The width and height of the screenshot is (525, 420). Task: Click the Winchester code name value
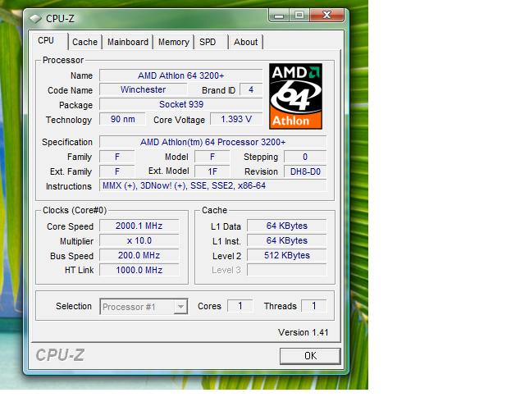(x=143, y=89)
